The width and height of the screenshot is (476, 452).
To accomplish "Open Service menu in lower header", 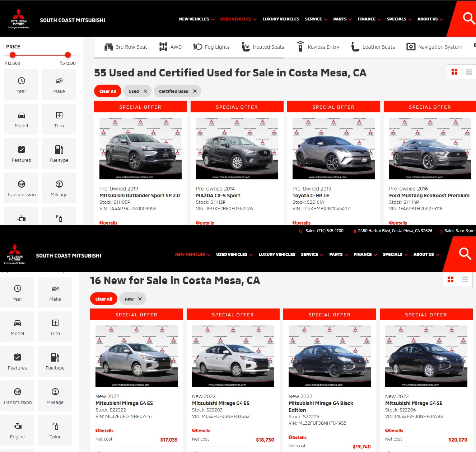I will (x=312, y=254).
